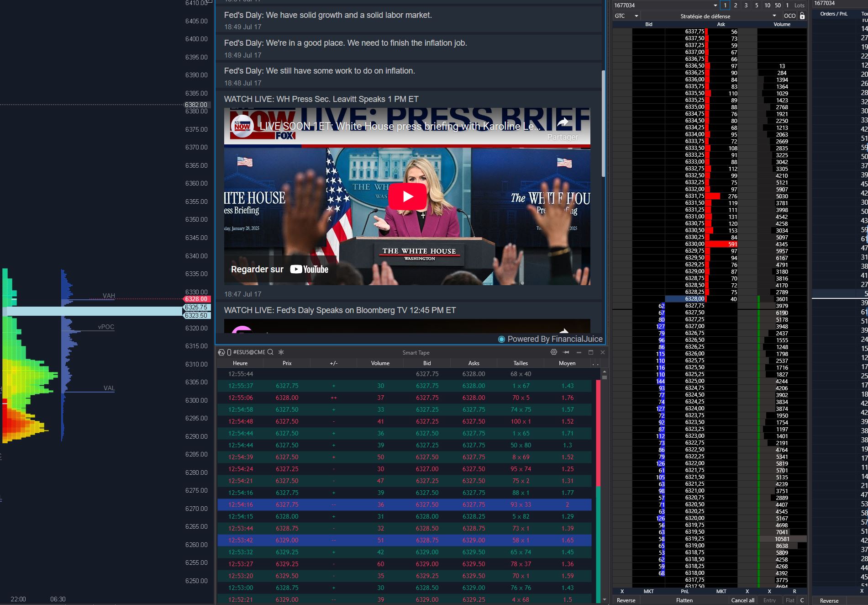
Task: Sort Smart Tape by Heure column
Action: [x=240, y=363]
